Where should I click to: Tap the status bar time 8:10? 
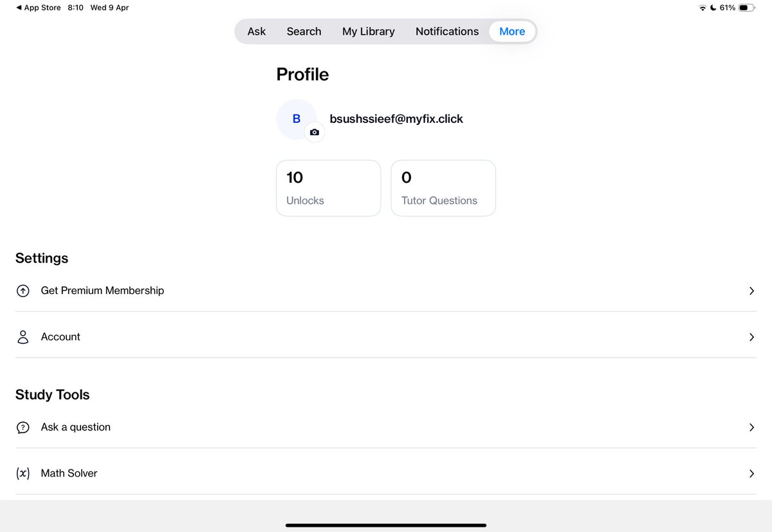[75, 8]
